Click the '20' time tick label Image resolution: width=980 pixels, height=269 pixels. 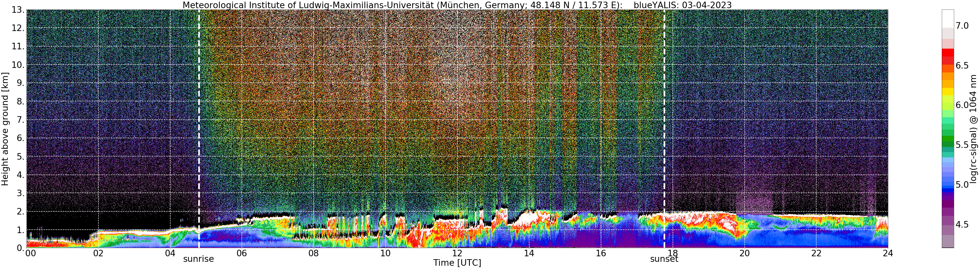(744, 253)
